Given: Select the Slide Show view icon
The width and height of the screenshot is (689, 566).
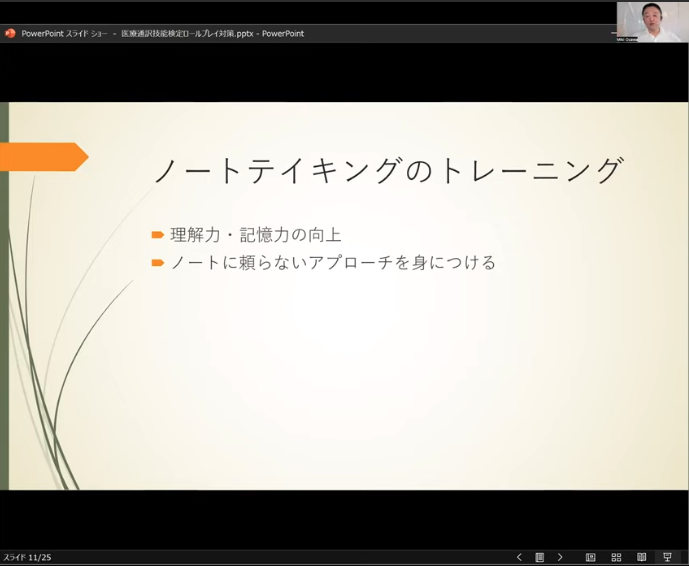Looking at the screenshot, I should pyautogui.click(x=667, y=557).
